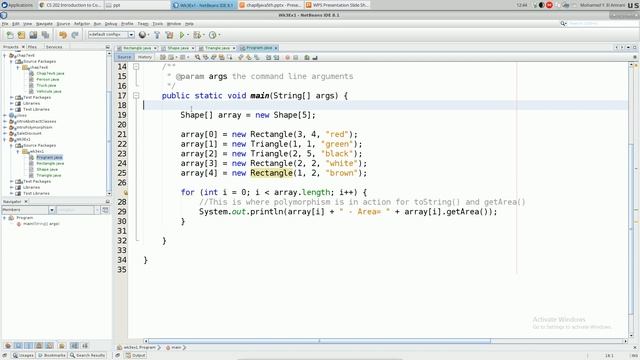
Task: Collapse Javadoc comment fold at line 14
Action: (x=136, y=67)
